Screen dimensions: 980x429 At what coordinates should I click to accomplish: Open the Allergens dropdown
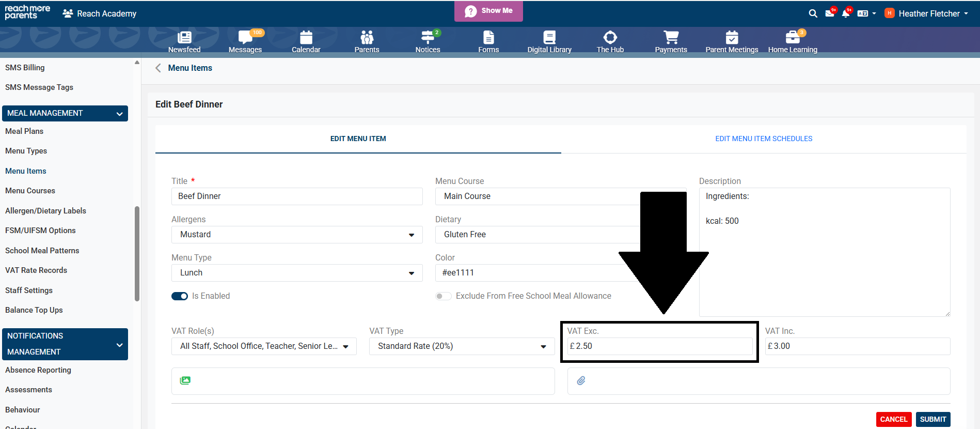296,235
